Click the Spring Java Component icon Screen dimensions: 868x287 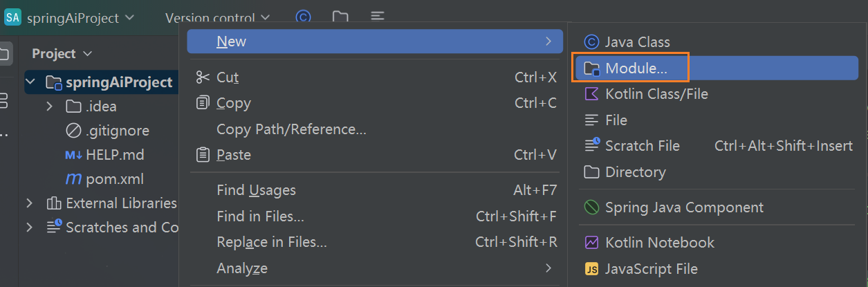(591, 207)
